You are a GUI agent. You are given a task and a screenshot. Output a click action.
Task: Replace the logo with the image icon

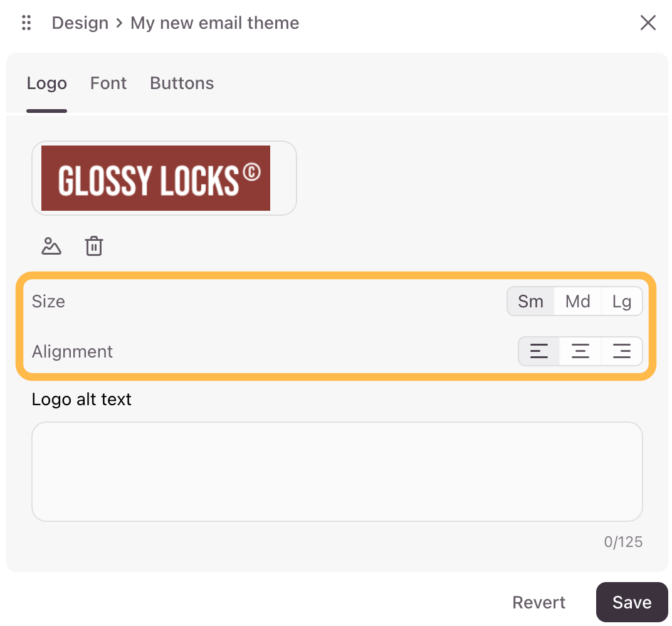pyautogui.click(x=51, y=246)
